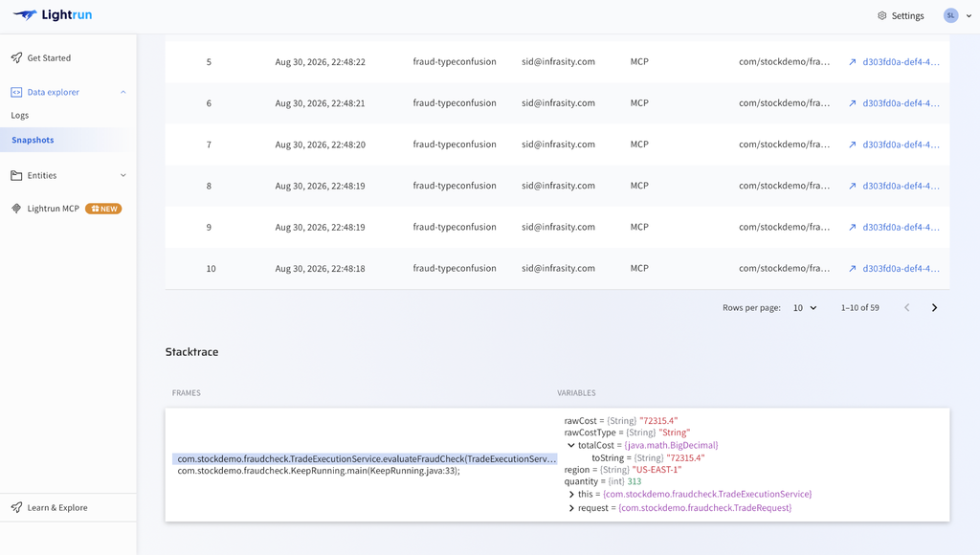Click the Lightrun logo

pos(53,15)
